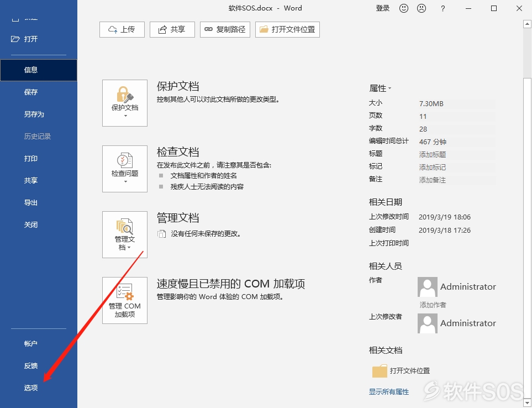Click the 管理 COM 加载项 button

click(x=125, y=300)
